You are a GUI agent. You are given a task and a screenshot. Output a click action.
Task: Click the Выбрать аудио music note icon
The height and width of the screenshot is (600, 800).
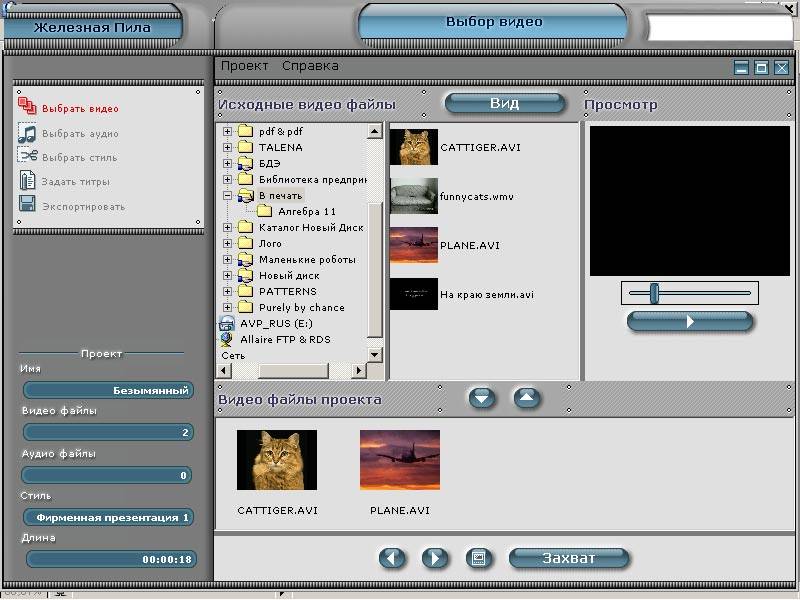pos(27,133)
